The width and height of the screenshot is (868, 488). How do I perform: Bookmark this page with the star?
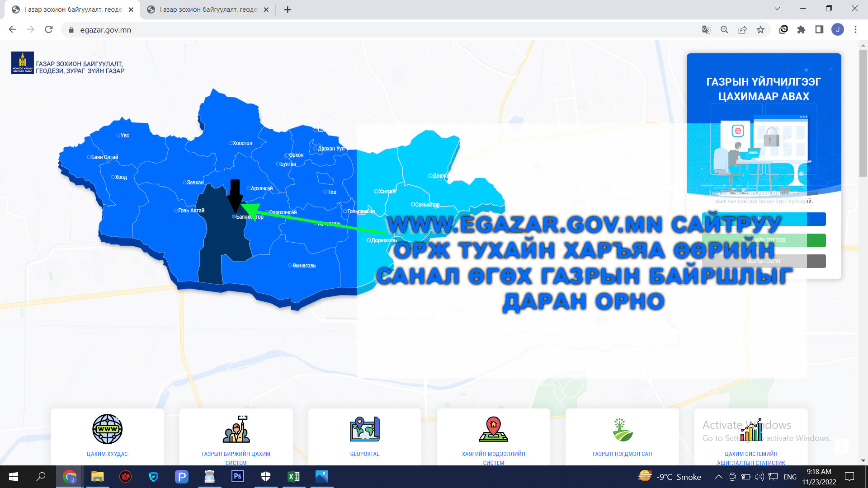(760, 30)
